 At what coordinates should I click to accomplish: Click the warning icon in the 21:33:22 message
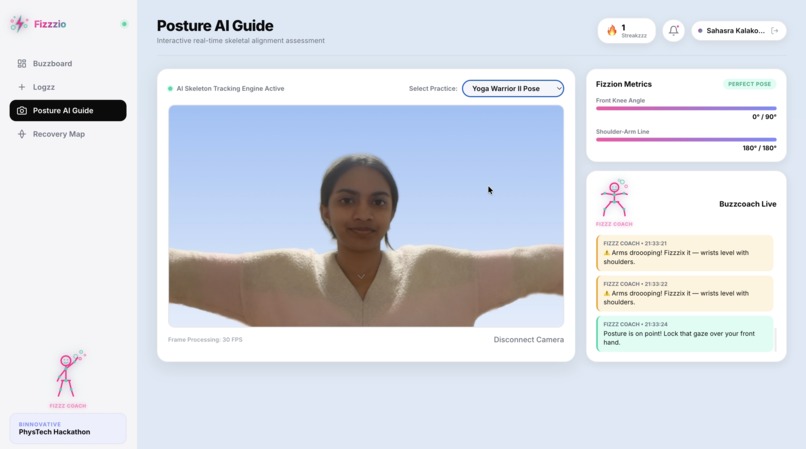(607, 293)
